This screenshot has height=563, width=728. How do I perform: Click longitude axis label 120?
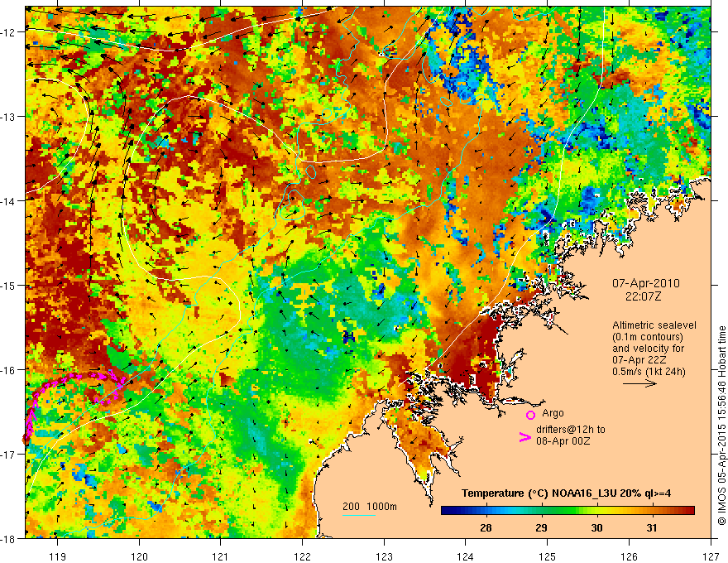pyautogui.click(x=139, y=556)
